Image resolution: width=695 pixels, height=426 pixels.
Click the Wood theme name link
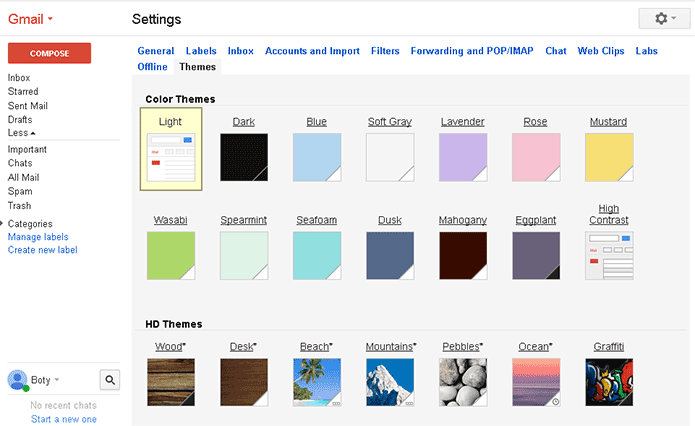pos(170,346)
